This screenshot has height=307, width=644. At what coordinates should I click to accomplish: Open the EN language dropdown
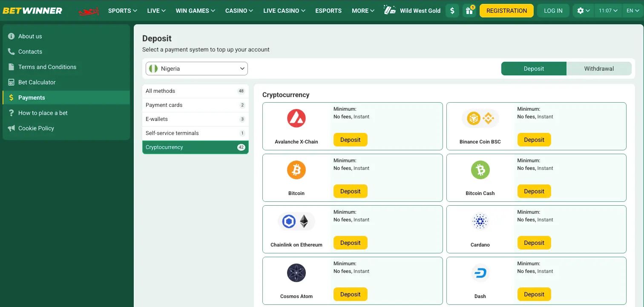(x=632, y=11)
